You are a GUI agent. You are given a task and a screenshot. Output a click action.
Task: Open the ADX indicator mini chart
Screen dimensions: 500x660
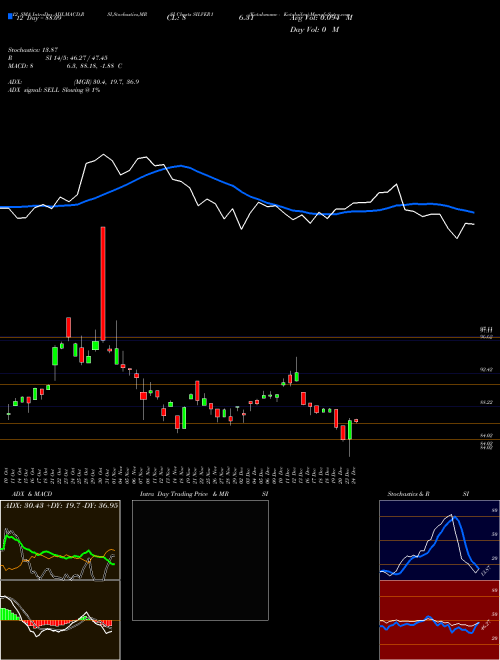(x=60, y=540)
